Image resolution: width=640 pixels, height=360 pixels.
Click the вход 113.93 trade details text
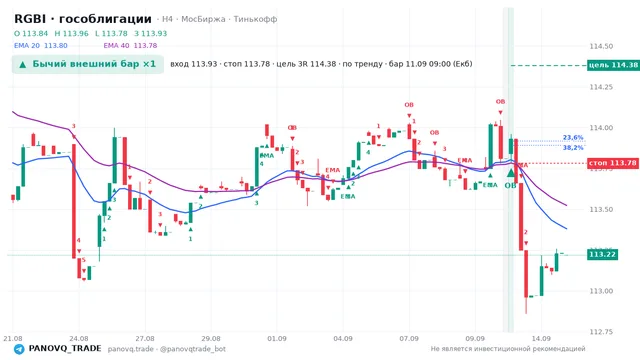point(321,64)
